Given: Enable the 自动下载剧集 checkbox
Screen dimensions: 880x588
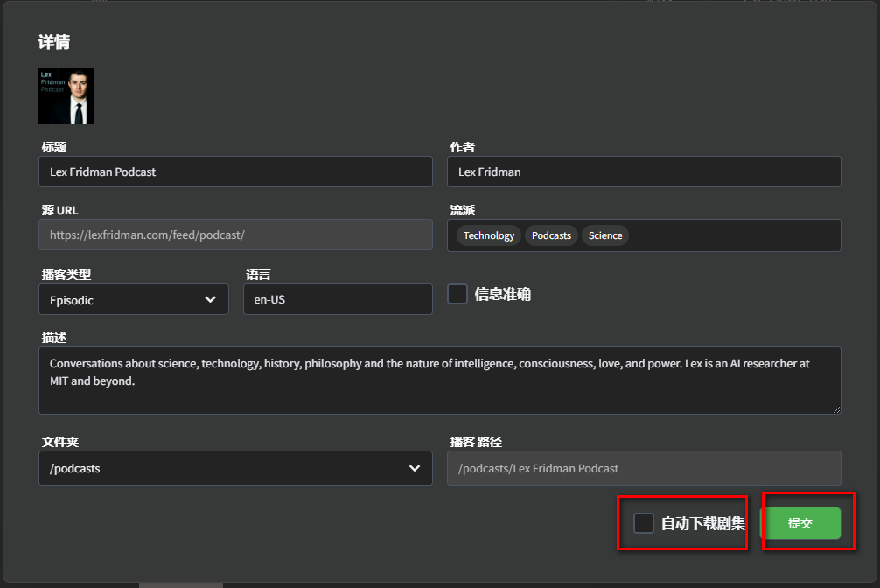Looking at the screenshot, I should (644, 523).
